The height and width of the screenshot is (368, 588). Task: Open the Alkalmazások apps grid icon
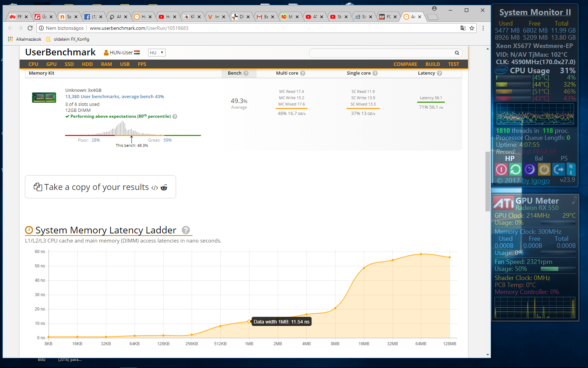point(10,39)
